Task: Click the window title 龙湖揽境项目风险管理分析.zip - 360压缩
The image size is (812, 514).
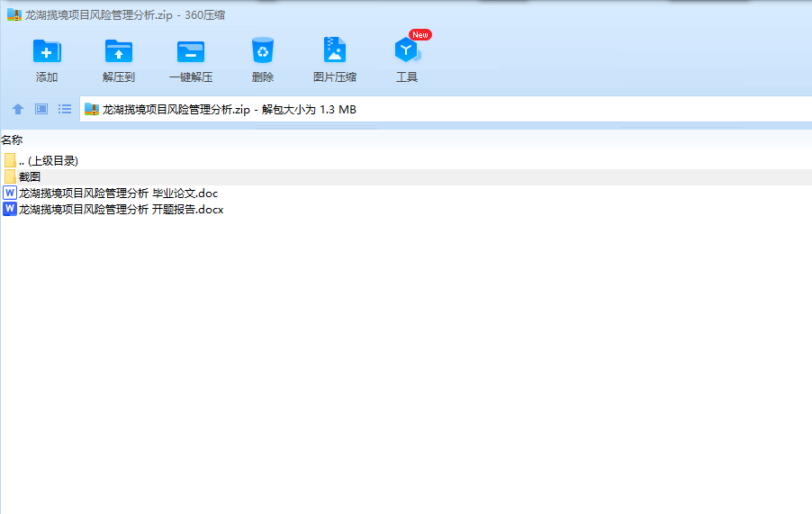Action: pyautogui.click(x=125, y=15)
